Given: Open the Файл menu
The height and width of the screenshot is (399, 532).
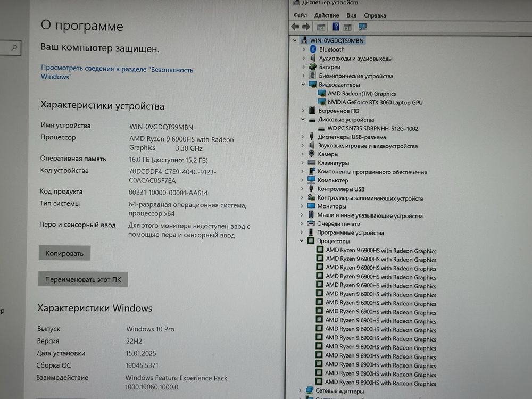Looking at the screenshot, I should tap(300, 15).
